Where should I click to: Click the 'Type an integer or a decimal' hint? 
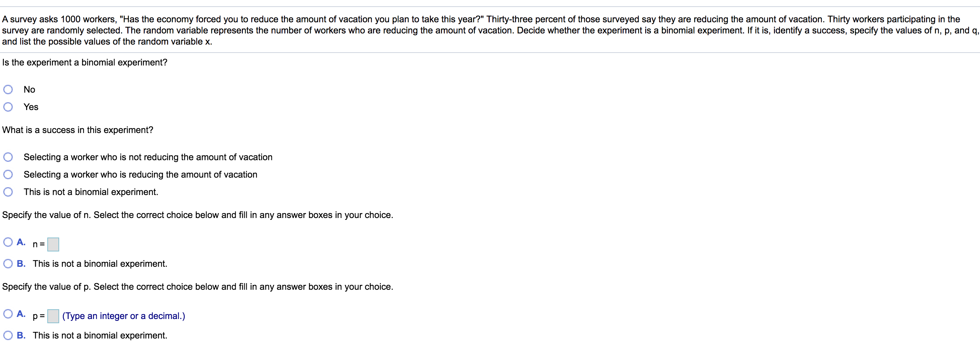click(124, 316)
